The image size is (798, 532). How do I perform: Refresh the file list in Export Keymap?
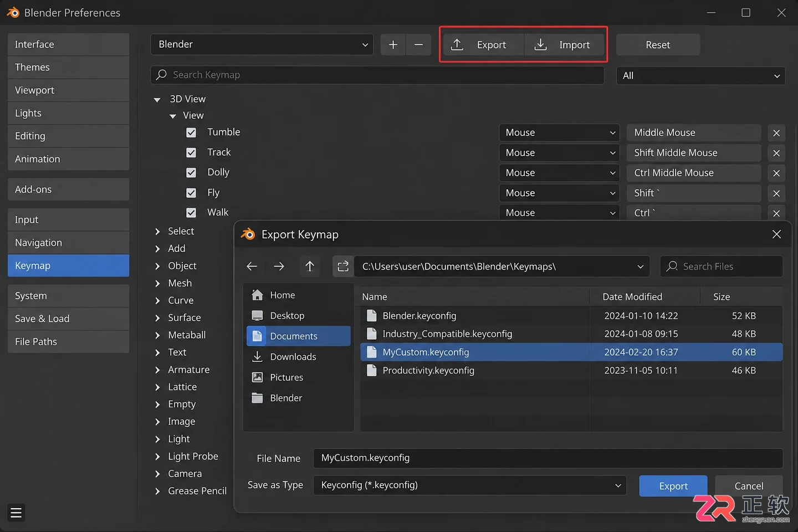343,267
